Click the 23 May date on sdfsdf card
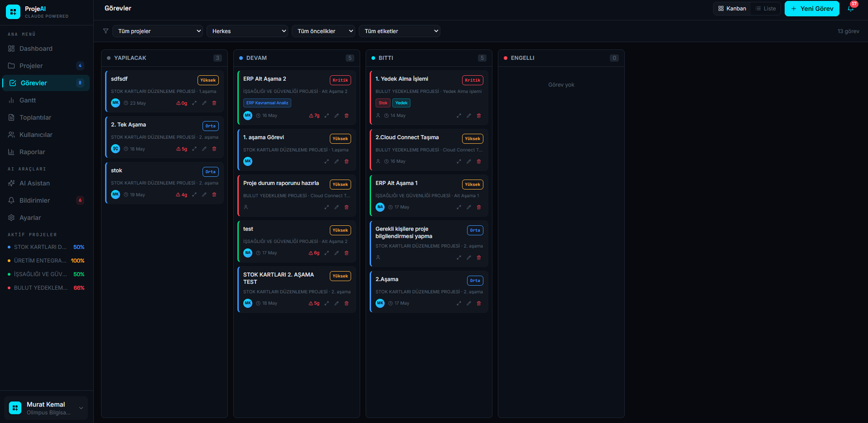This screenshot has height=423, width=868. pos(135,103)
